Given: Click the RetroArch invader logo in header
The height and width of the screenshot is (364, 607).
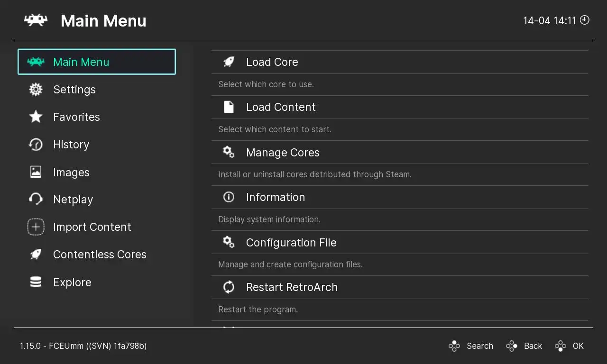Looking at the screenshot, I should pos(36,20).
